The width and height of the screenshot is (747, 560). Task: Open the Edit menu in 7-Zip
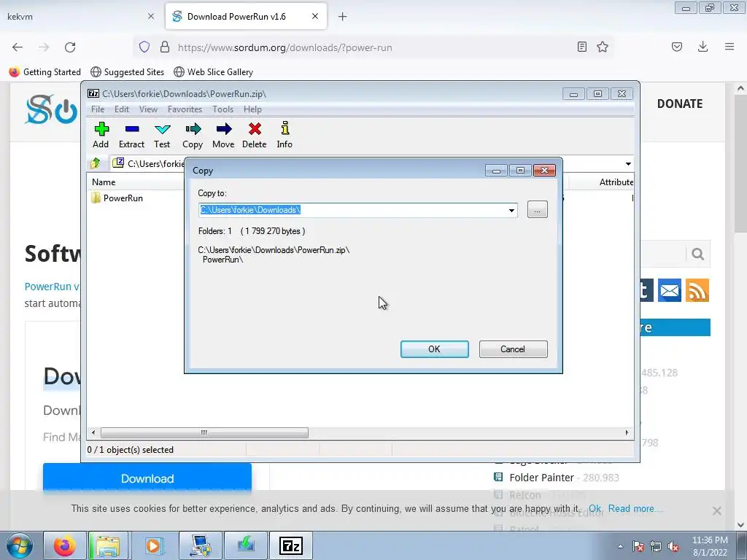tap(122, 109)
